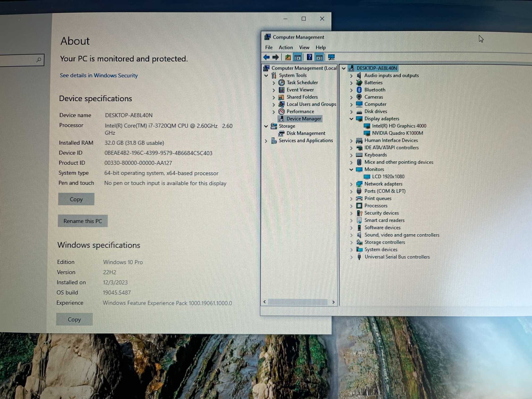Screen dimensions: 532x399
Task: Click right arrow of console tree scrollbar
Action: point(333,302)
